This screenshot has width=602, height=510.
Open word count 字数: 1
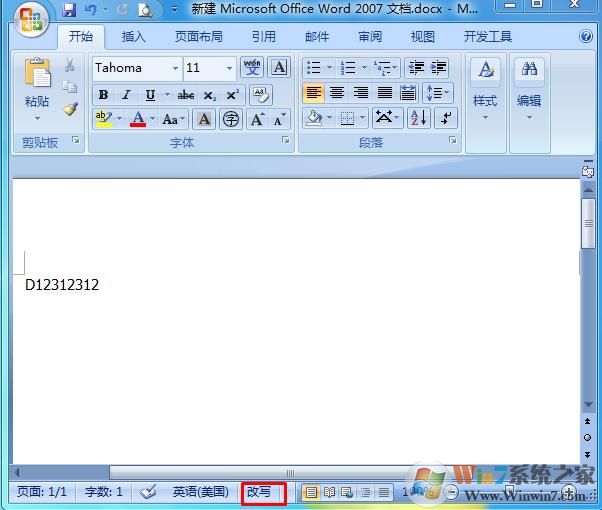click(104, 492)
